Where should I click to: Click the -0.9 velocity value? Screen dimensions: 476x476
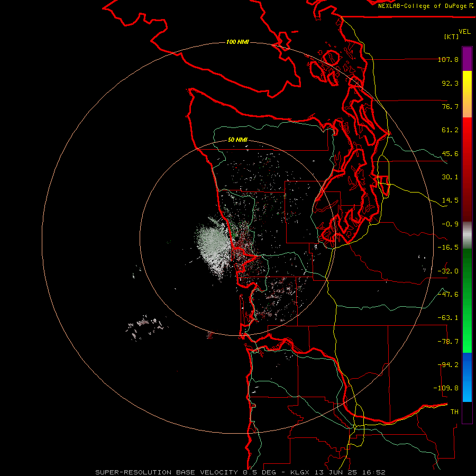pyautogui.click(x=450, y=224)
